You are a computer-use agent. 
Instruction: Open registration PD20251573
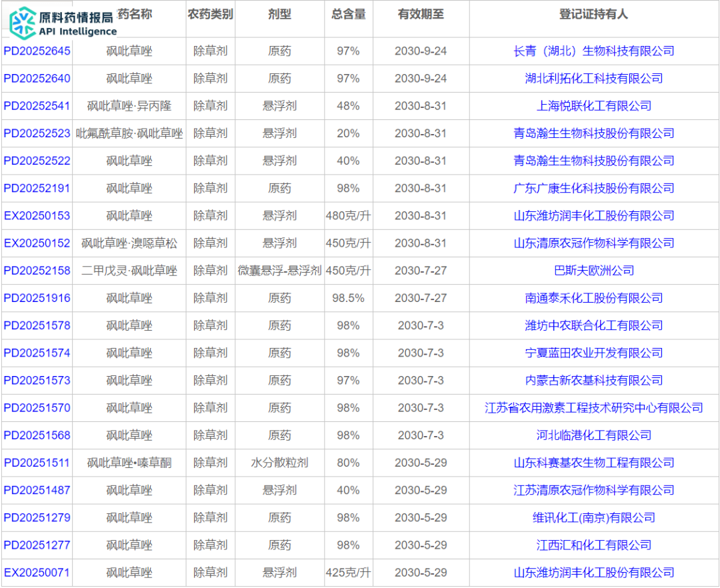[x=37, y=381]
